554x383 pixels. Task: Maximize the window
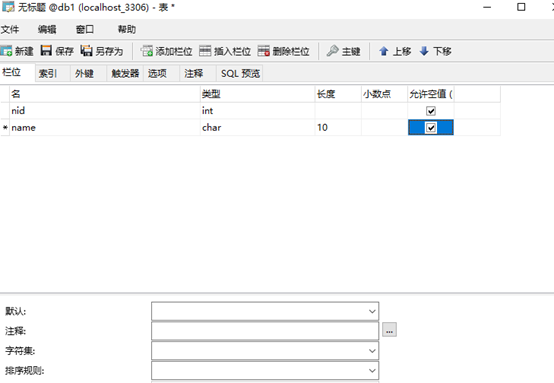point(521,7)
